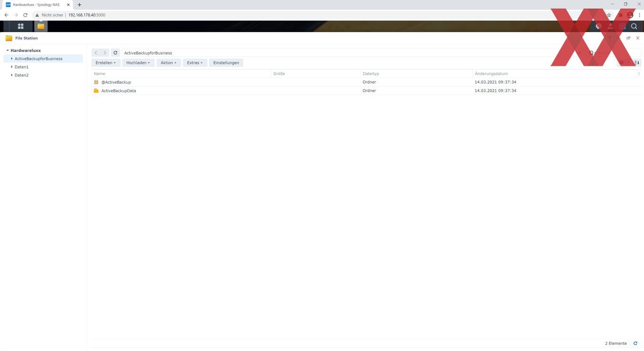Select the Hardwareluxx root label

click(26, 51)
